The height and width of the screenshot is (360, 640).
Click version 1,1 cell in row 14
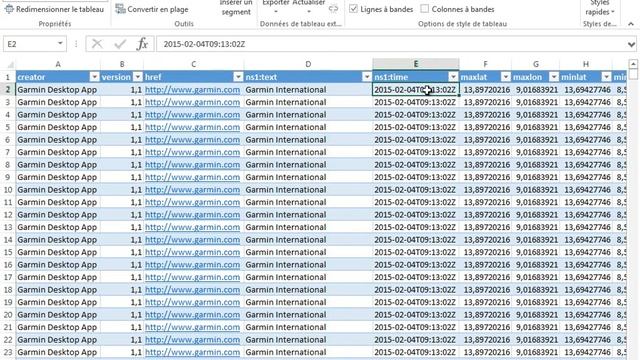click(122, 239)
